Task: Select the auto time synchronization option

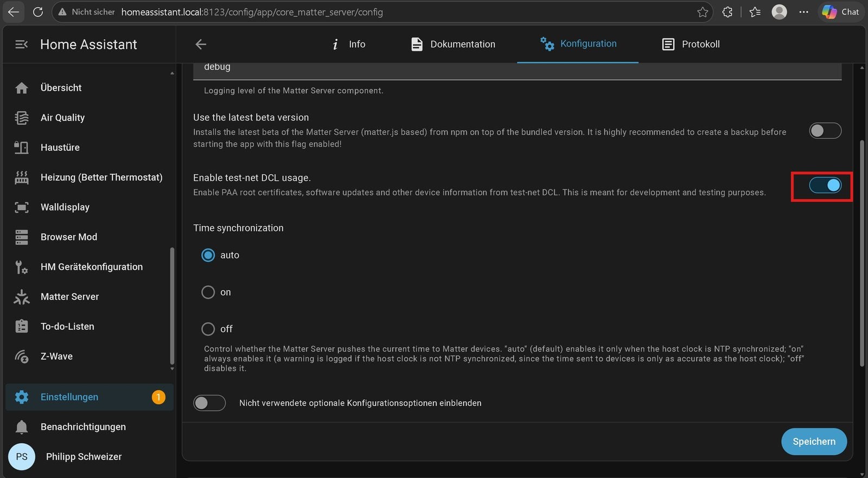Action: pos(208,255)
